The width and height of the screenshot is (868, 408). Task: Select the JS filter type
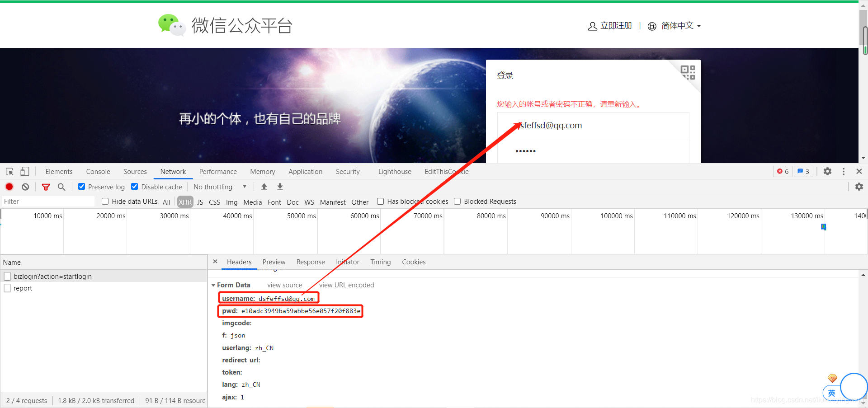pyautogui.click(x=200, y=202)
